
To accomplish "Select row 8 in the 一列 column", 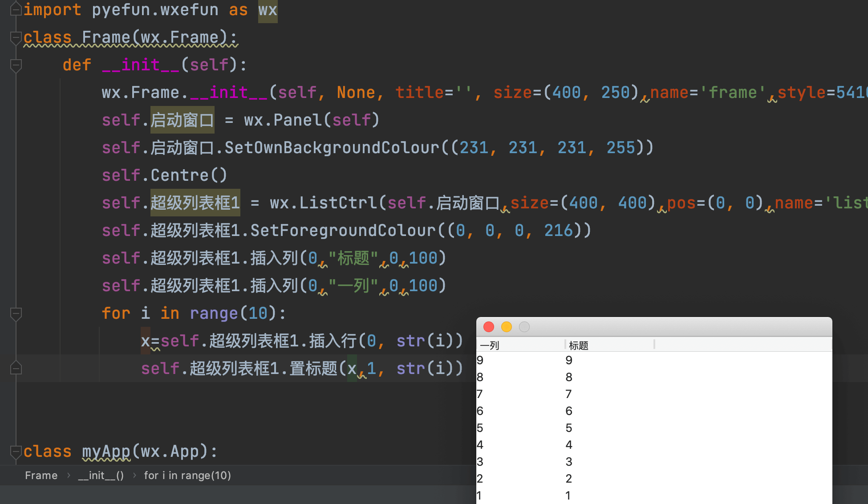I will click(x=480, y=377).
